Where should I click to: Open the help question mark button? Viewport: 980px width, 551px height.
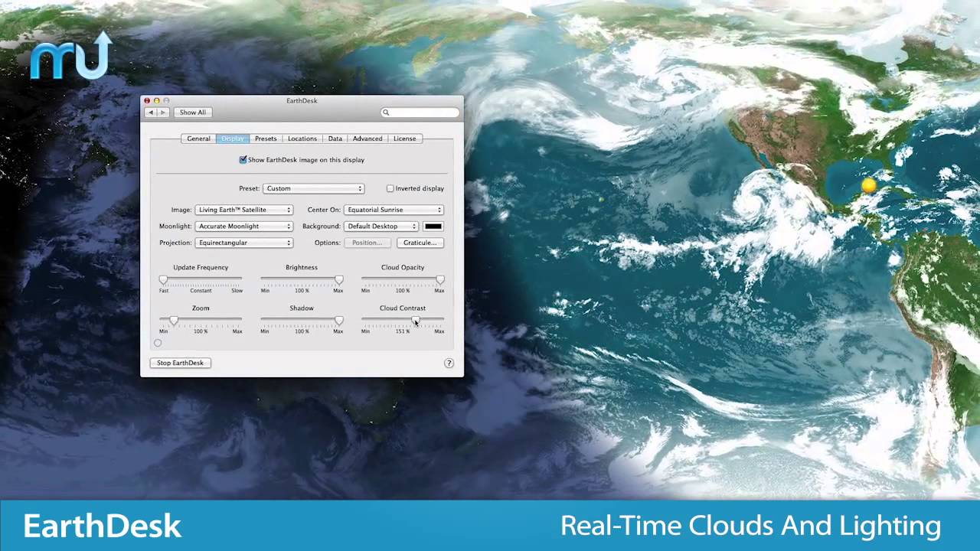click(449, 363)
